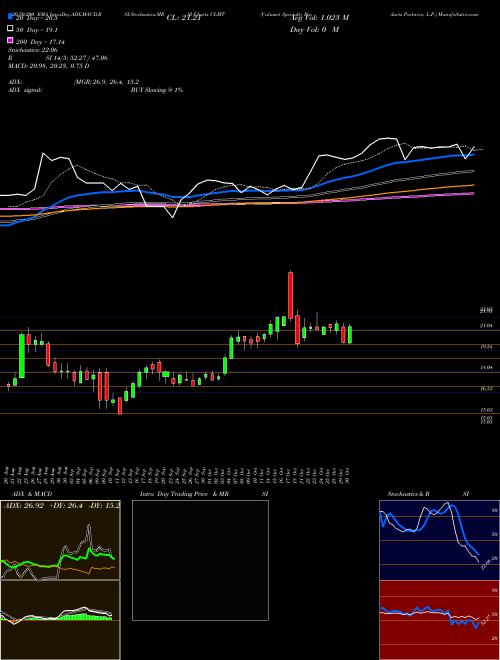Select the '50 Day = 19.1' legend text
The height and width of the screenshot is (660, 500).
pyautogui.click(x=37, y=30)
